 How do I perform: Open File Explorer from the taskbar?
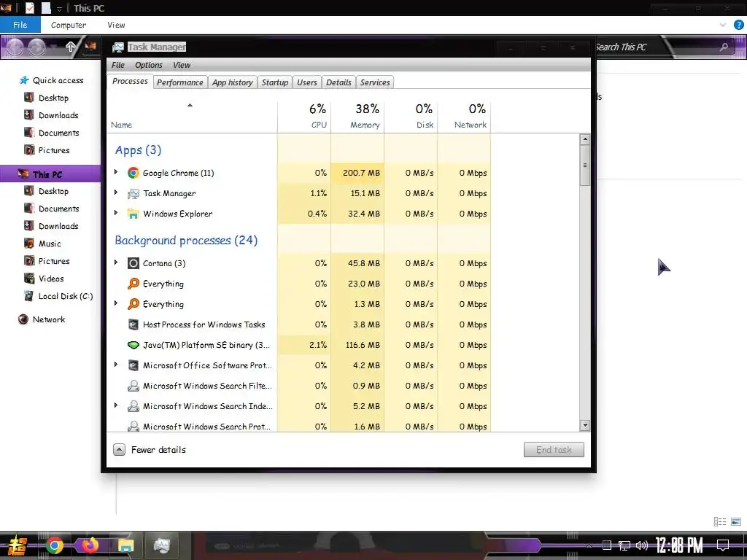(x=125, y=545)
